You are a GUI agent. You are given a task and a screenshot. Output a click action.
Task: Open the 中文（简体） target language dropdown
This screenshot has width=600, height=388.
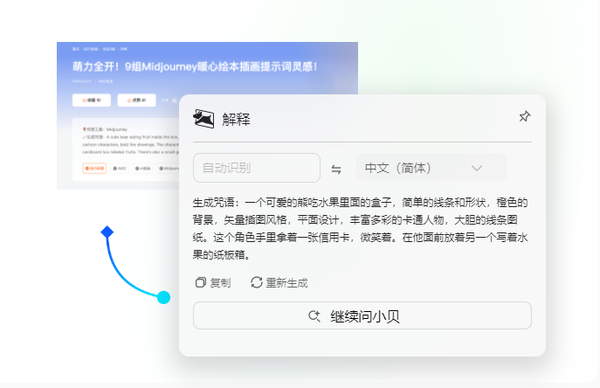point(431,168)
